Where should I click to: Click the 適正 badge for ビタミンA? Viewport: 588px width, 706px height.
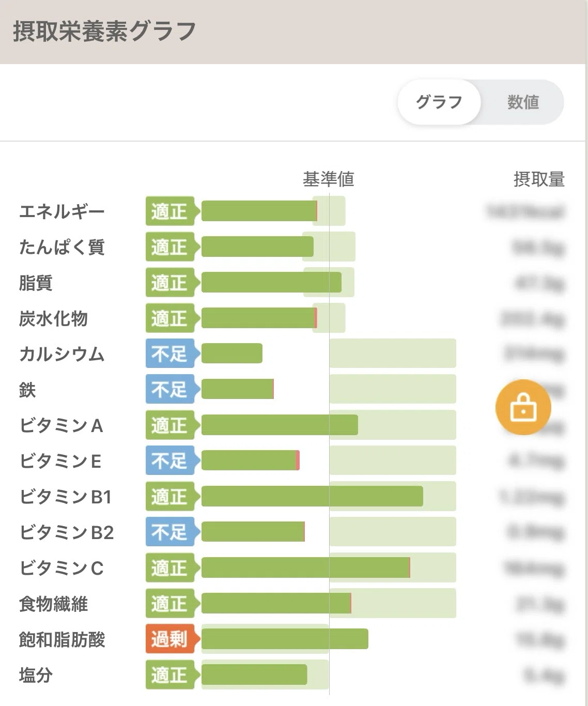(x=170, y=425)
